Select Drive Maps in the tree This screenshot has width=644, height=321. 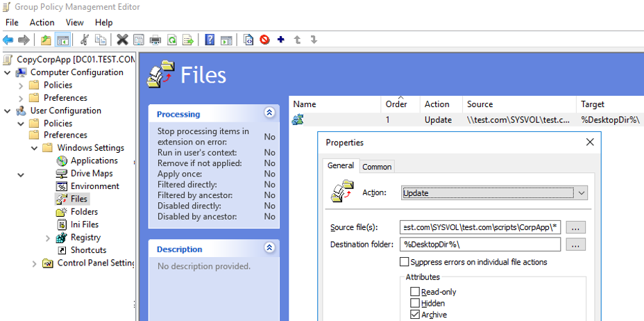click(x=92, y=174)
